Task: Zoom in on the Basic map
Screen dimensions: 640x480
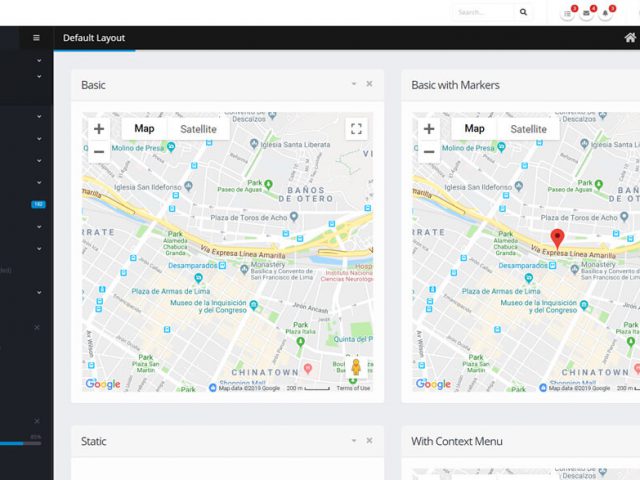Action: pyautogui.click(x=98, y=129)
